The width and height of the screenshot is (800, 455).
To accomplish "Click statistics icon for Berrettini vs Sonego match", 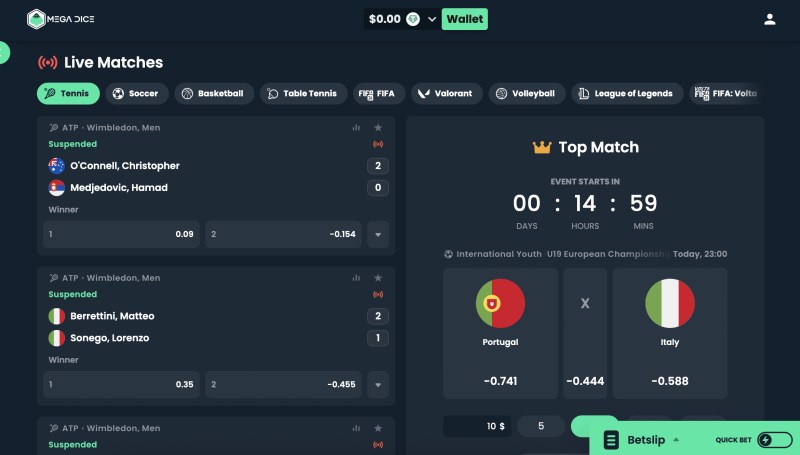I will point(356,278).
